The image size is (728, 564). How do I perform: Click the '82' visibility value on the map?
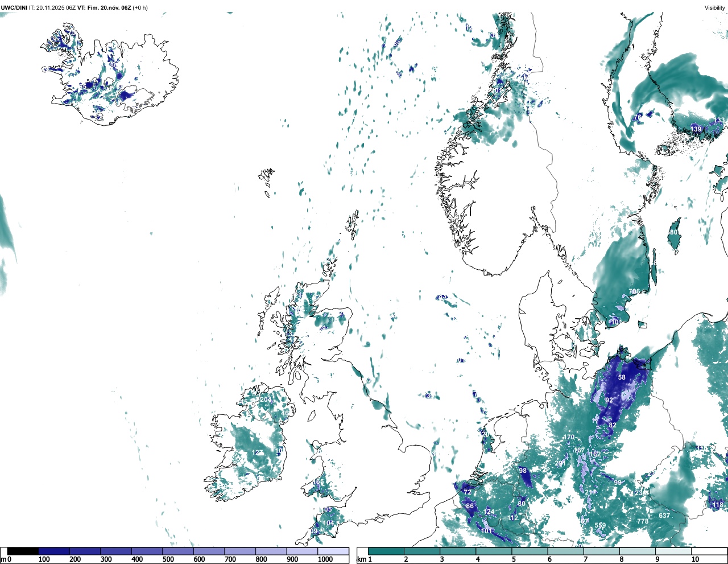[613, 425]
